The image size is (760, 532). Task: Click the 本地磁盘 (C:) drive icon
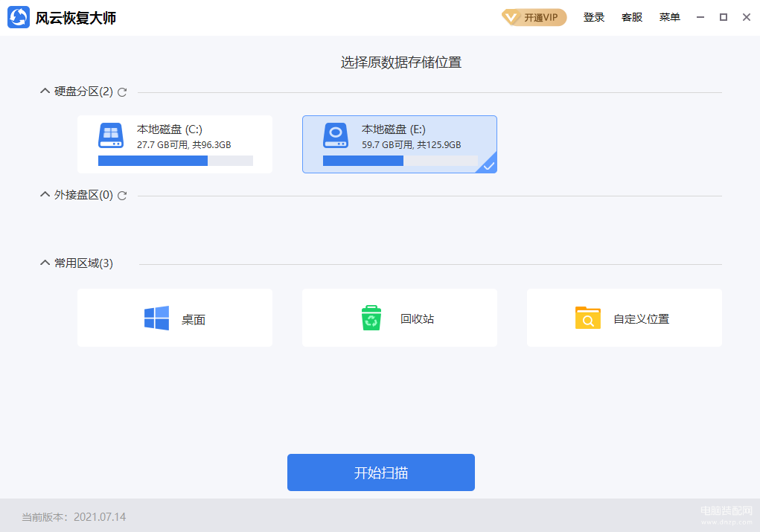tap(110, 135)
